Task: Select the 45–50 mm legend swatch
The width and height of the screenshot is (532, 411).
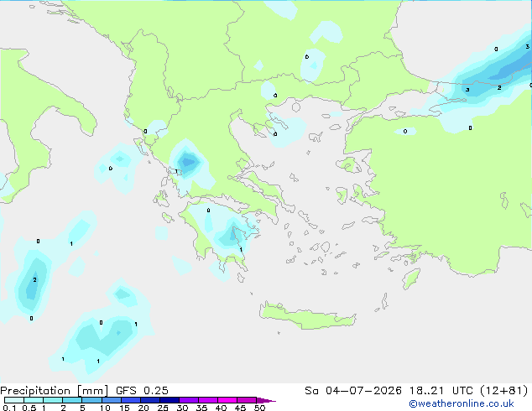Action: pos(247,400)
